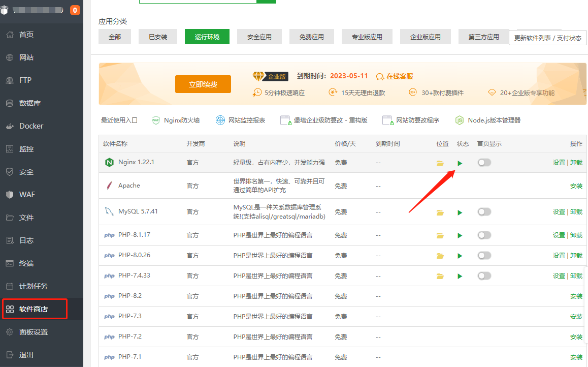Toggle PHP-8.1.17 homepage display switch

(484, 235)
